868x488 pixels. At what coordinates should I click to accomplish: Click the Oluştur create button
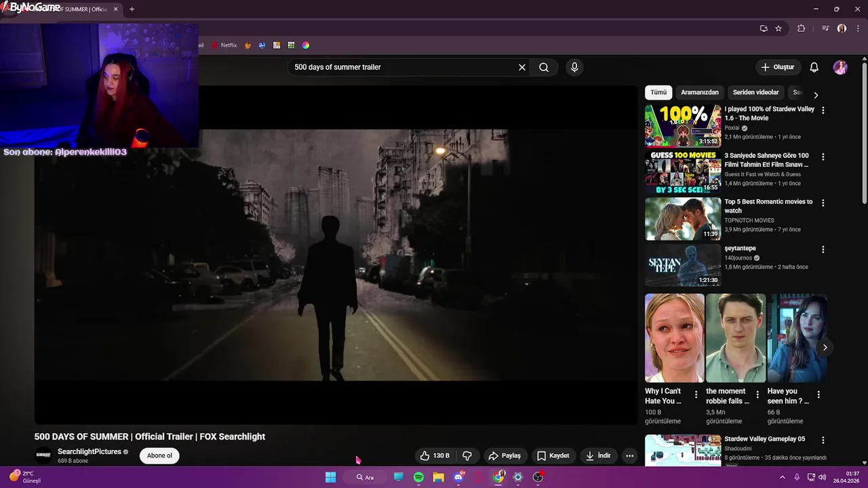tap(777, 67)
